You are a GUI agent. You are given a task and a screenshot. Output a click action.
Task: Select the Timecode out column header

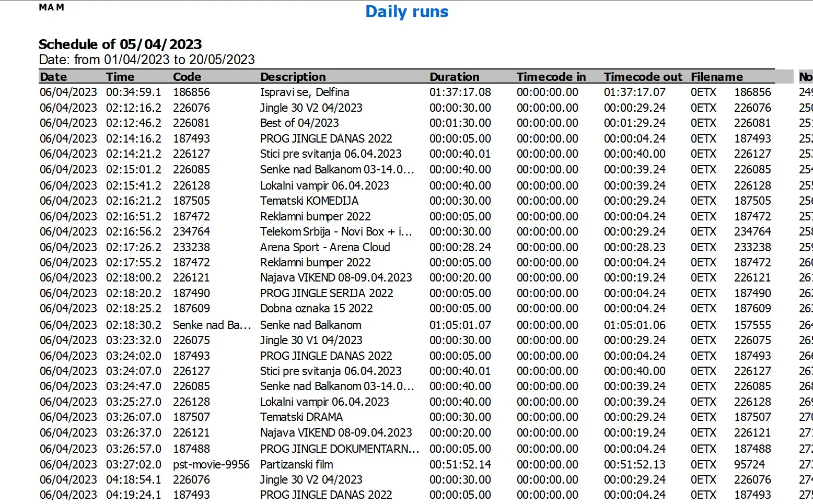(643, 77)
